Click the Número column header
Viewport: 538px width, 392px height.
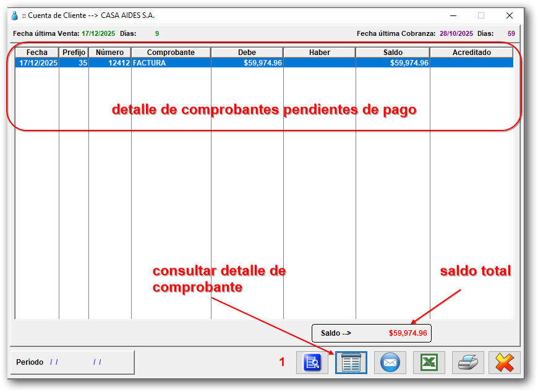[x=109, y=53]
